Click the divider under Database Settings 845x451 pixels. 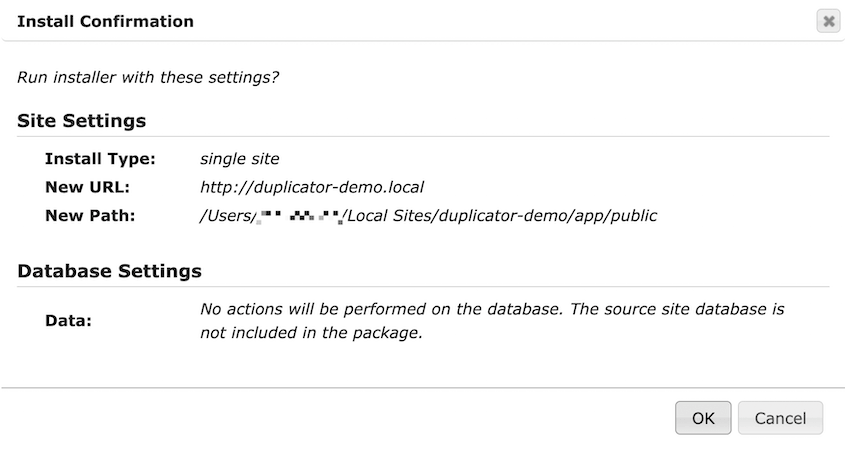pos(423,287)
